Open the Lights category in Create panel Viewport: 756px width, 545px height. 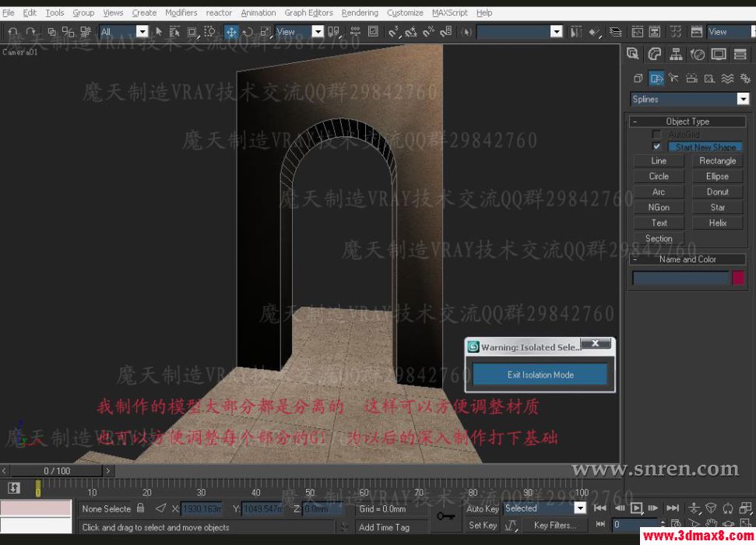(x=673, y=79)
